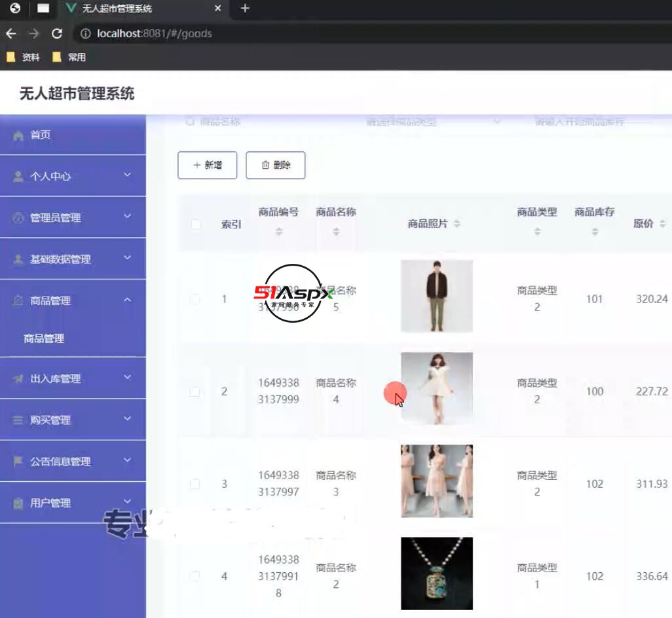
Task: Check the checkbox for row index 2
Action: (195, 391)
